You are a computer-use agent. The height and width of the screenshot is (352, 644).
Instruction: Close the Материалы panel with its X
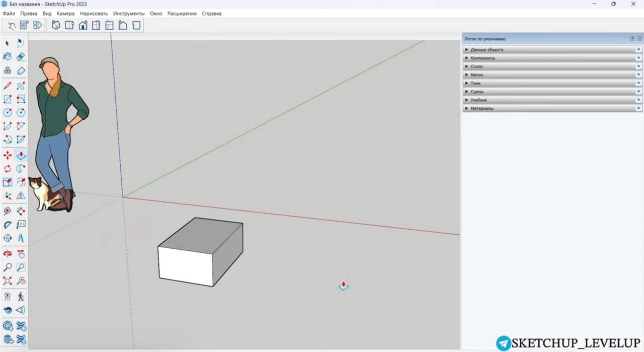point(638,108)
